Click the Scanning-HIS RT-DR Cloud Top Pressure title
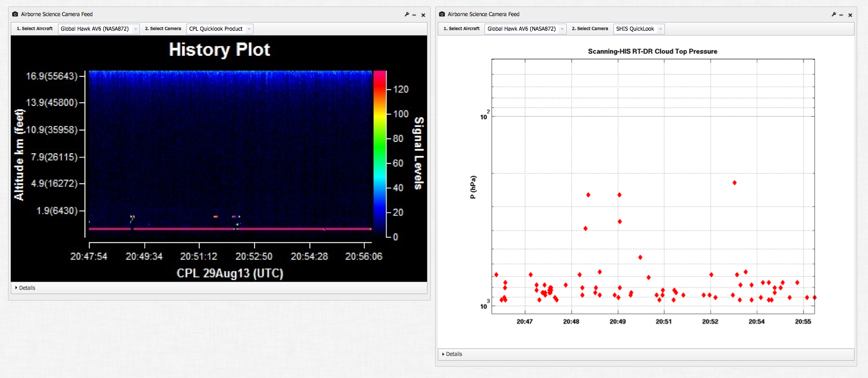Image resolution: width=868 pixels, height=378 pixels. click(652, 52)
